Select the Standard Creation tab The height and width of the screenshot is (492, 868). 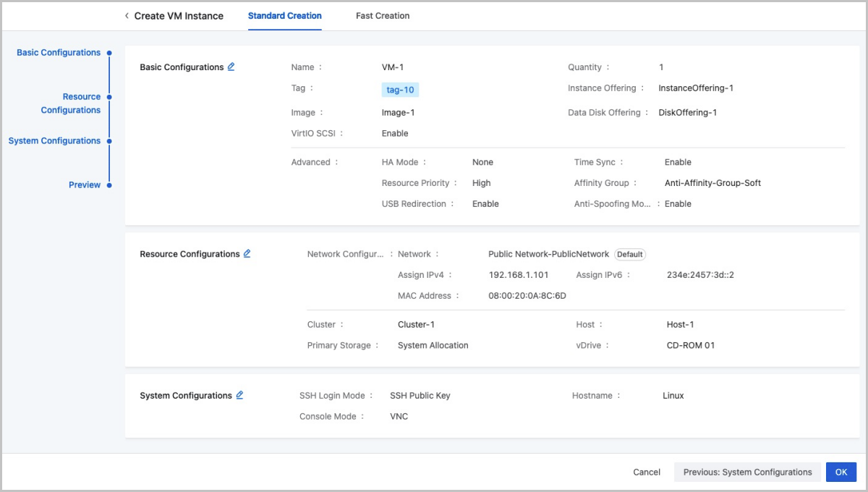tap(284, 16)
